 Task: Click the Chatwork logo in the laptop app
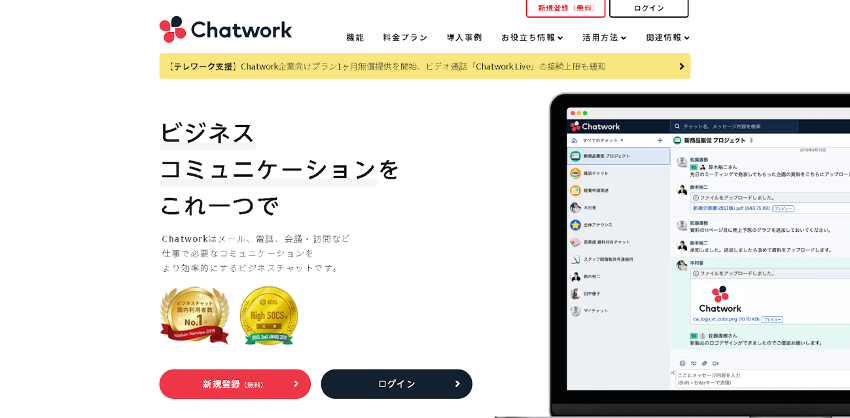(595, 126)
